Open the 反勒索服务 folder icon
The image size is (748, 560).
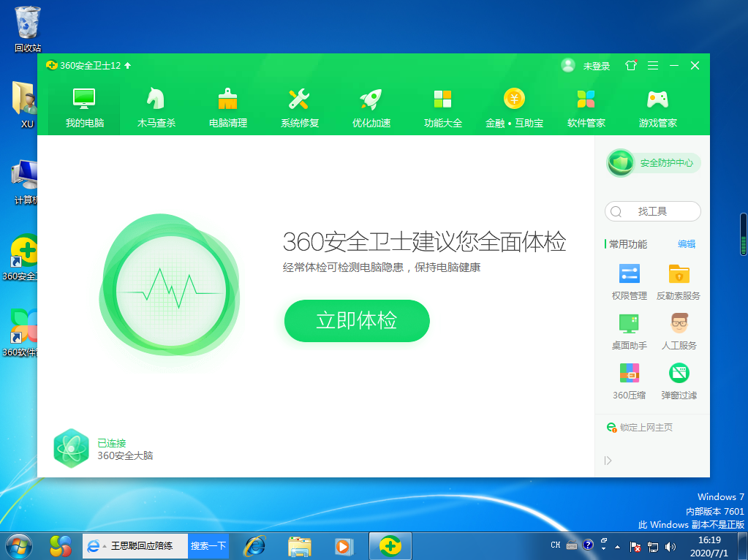(x=679, y=275)
